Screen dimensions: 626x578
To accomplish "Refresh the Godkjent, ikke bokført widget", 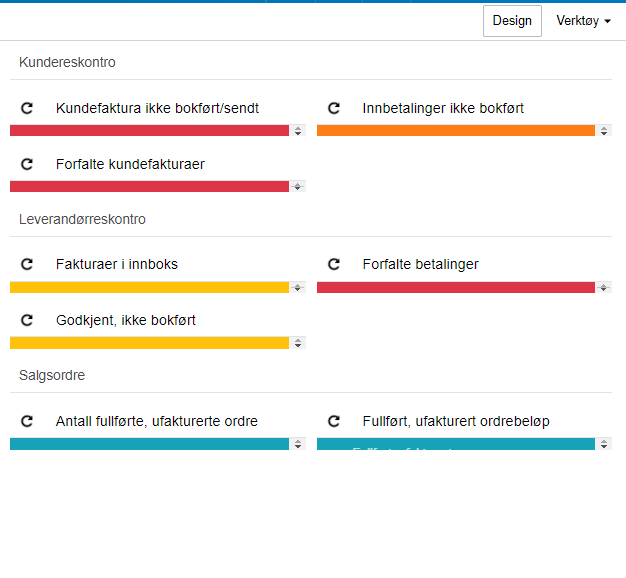I will click(27, 320).
